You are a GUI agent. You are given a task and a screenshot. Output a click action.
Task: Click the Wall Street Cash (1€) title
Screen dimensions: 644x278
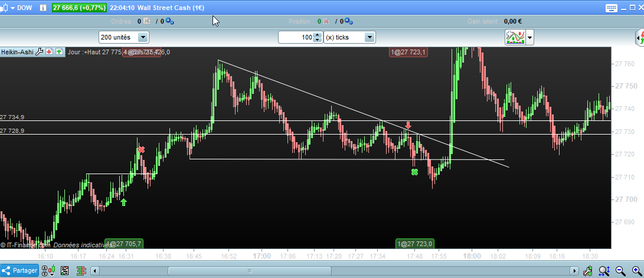(x=171, y=8)
